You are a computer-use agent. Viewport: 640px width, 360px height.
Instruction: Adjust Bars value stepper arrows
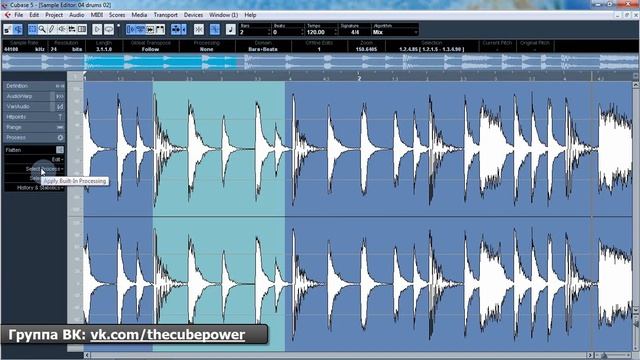click(269, 32)
